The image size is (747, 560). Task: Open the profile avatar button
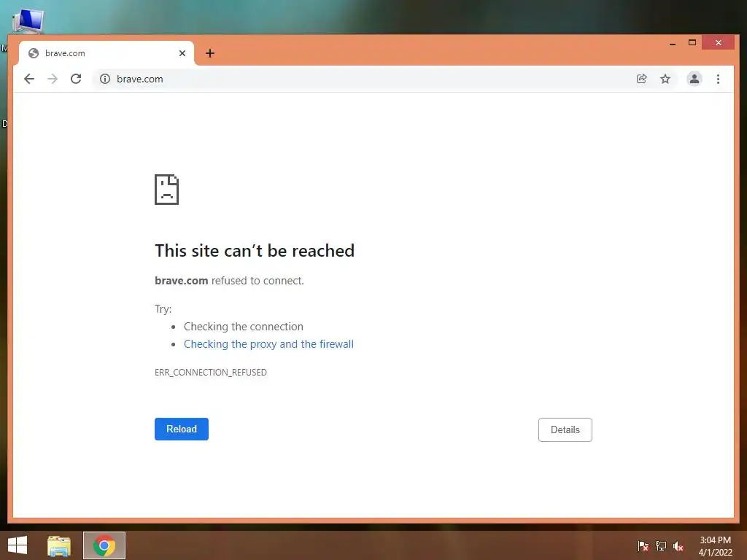[x=694, y=79]
